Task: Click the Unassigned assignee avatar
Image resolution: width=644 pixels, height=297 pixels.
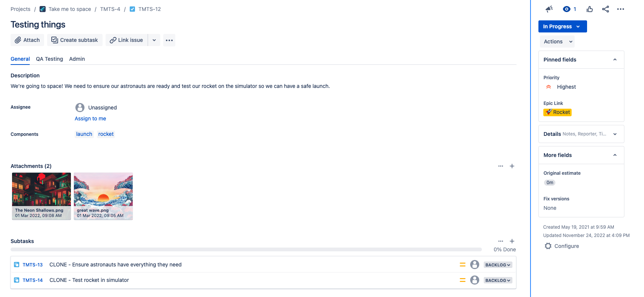Action: [80, 108]
